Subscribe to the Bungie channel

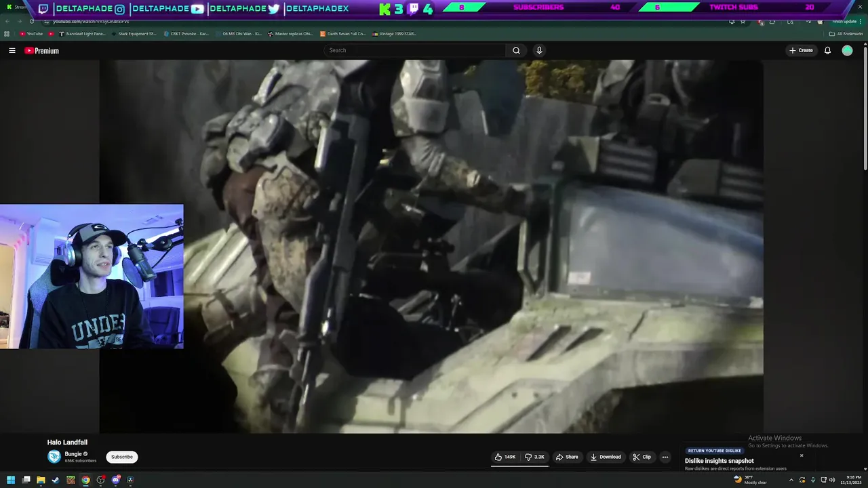pos(122,457)
